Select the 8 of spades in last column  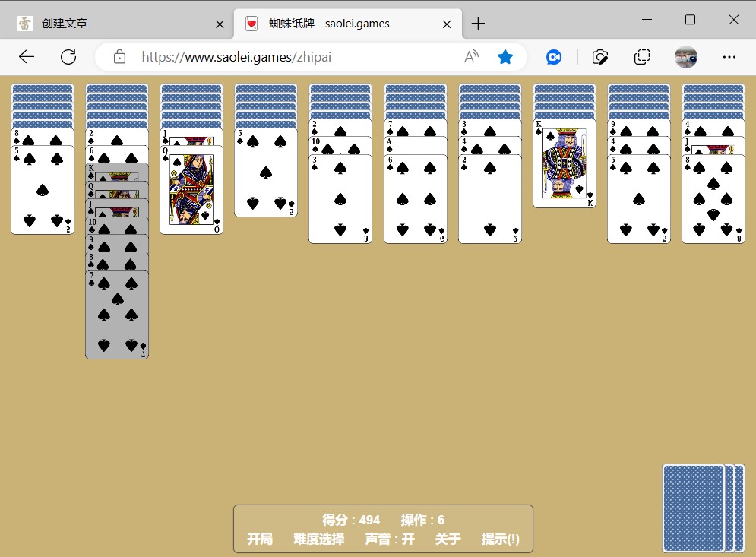713,198
